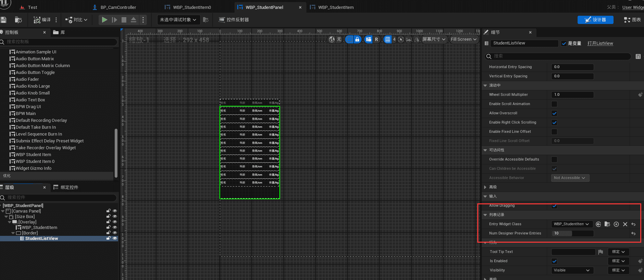The image size is (644, 280).
Task: Click the Stop simulation square button
Action: pos(124,20)
